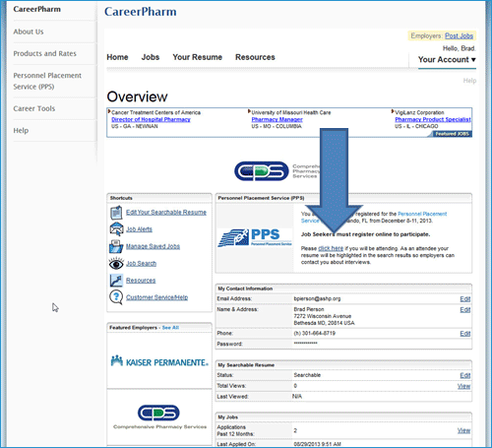Click the 7272 Wisconsin Avenue address line
This screenshot has width=492, height=448.
[323, 316]
